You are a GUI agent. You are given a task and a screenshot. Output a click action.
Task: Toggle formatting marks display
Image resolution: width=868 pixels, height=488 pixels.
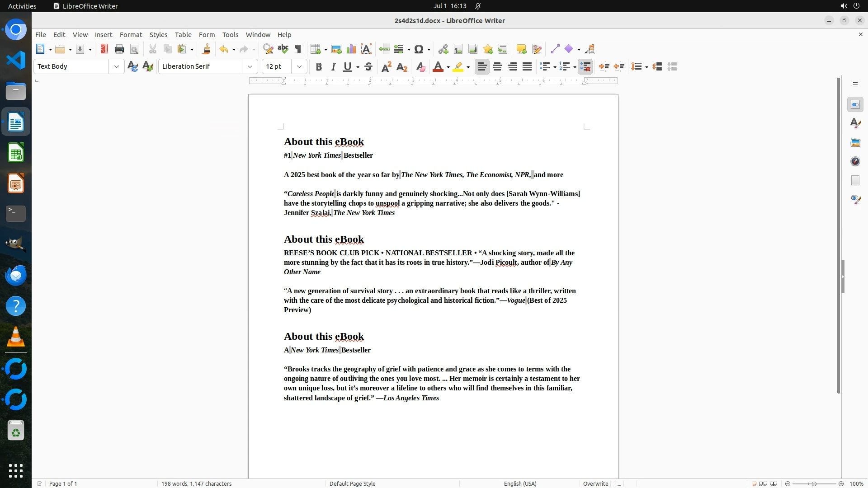coord(298,49)
